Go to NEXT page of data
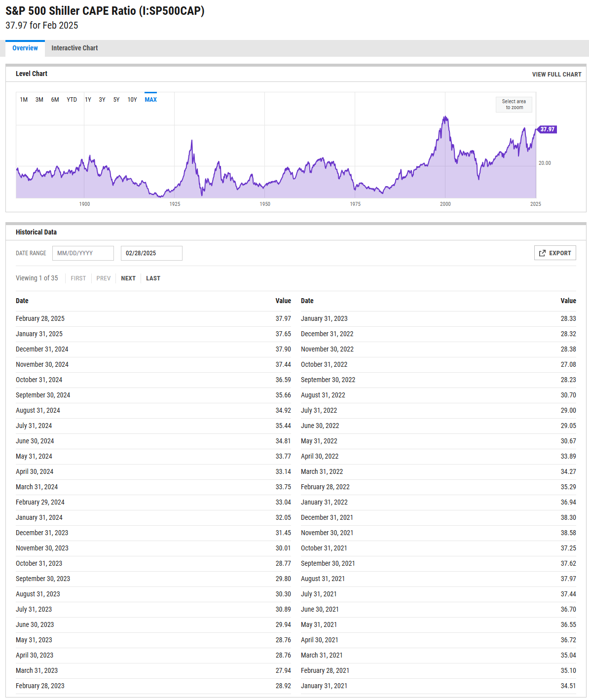Viewport: 589px width, 700px height. point(128,278)
